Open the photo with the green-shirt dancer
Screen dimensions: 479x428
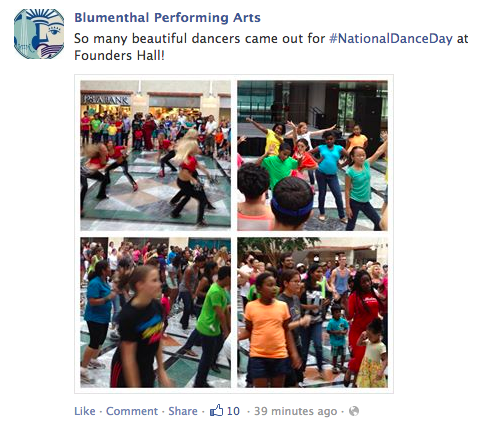155,312
